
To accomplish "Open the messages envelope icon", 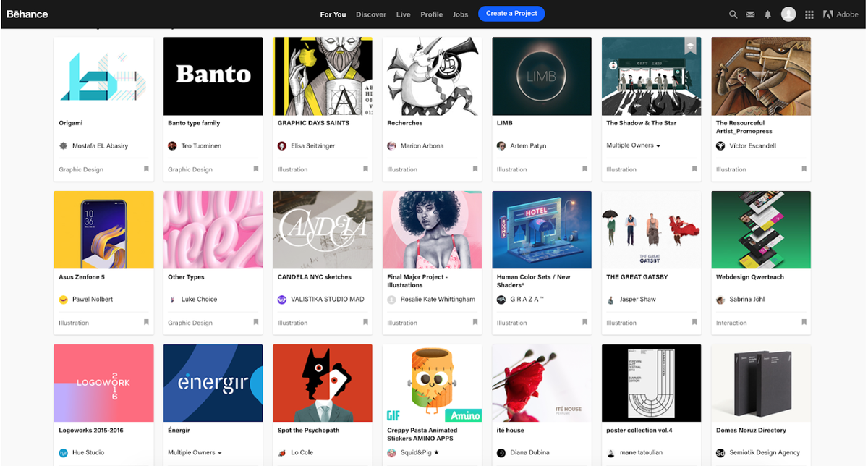I will (751, 14).
